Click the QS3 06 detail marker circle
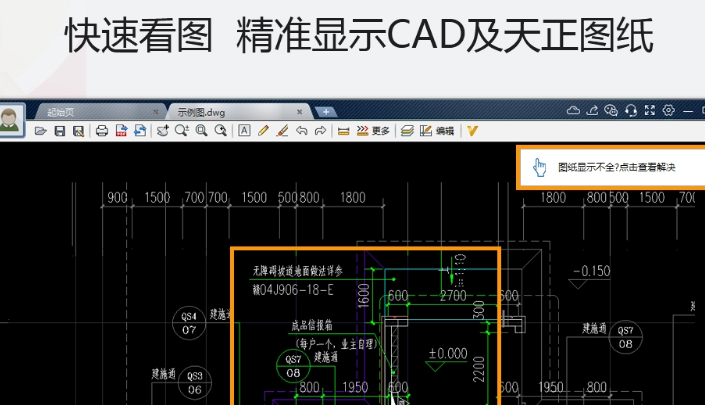 [x=195, y=383]
